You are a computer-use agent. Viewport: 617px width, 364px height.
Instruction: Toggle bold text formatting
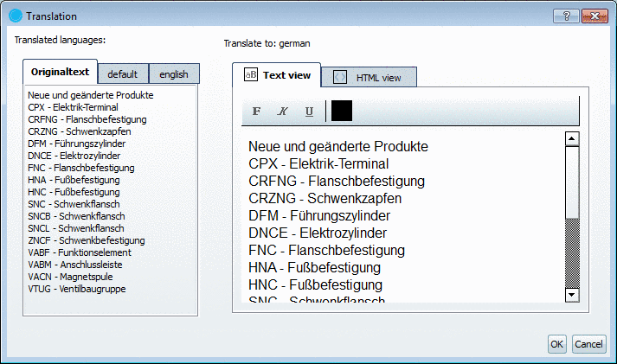point(256,112)
